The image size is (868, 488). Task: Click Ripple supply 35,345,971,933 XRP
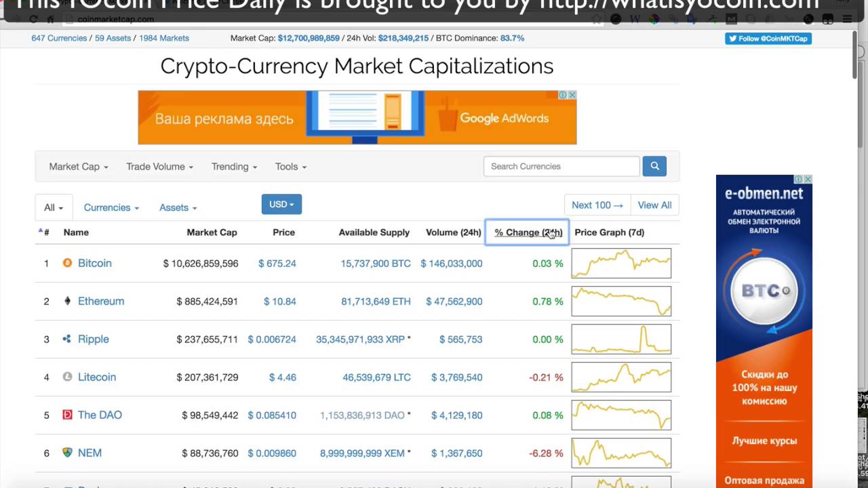coord(360,340)
